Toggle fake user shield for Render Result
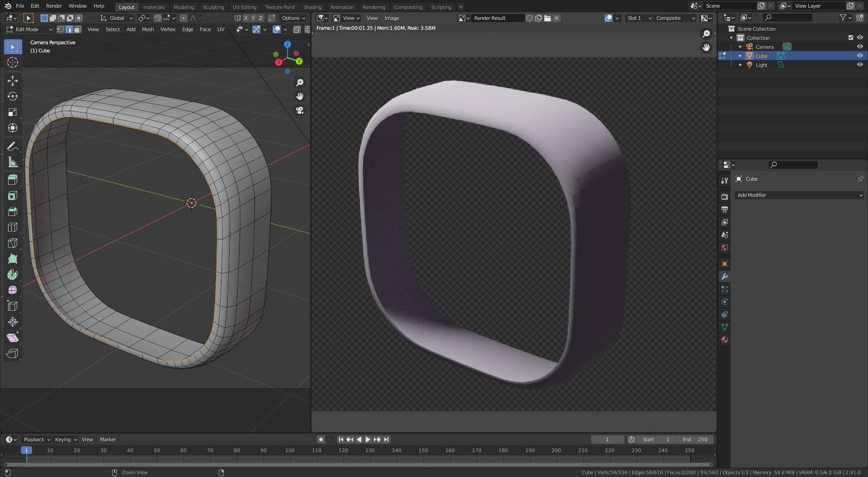This screenshot has height=477, width=868. 529,18
